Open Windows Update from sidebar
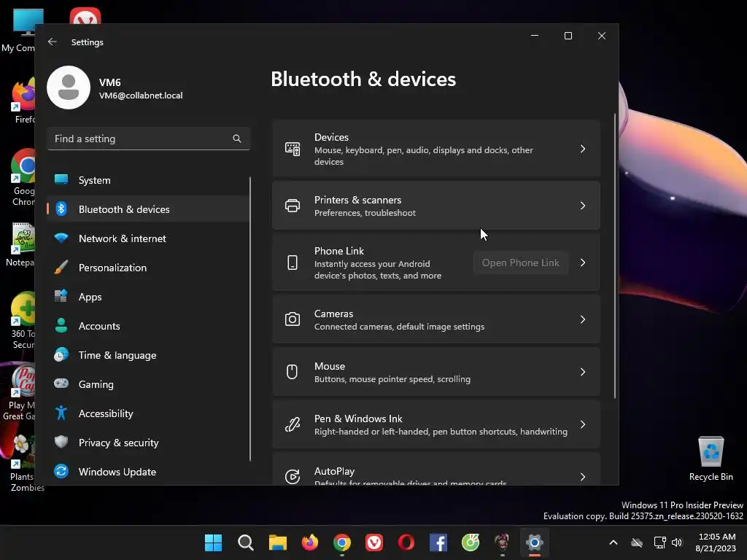The width and height of the screenshot is (747, 560). click(x=147, y=472)
